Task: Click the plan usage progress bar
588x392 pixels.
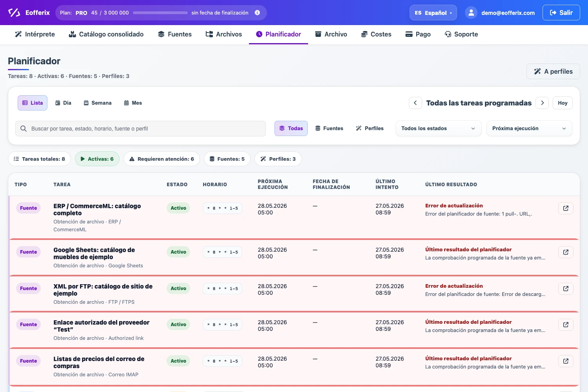Action: tap(160, 13)
